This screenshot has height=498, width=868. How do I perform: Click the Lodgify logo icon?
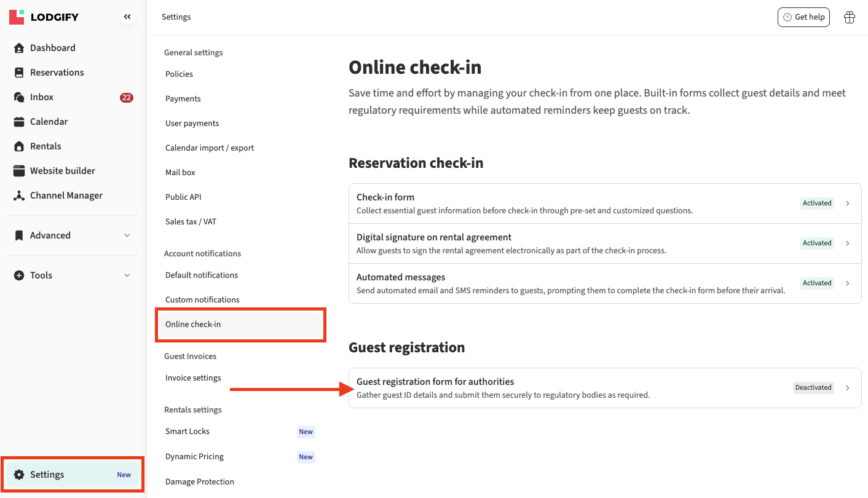click(17, 17)
